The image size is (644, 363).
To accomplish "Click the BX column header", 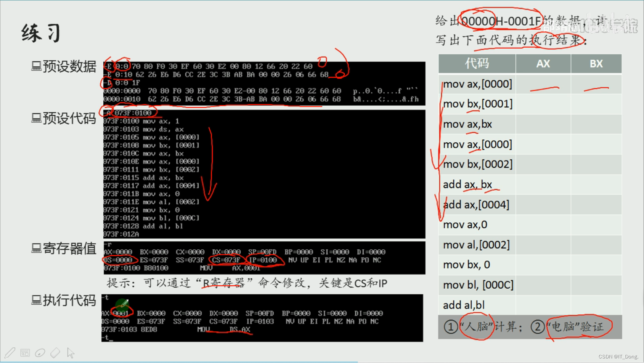I will click(x=596, y=64).
